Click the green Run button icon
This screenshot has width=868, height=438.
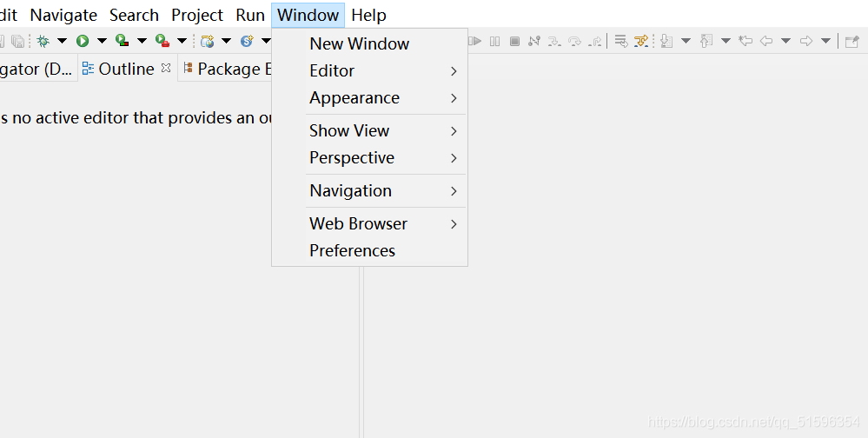click(x=83, y=41)
